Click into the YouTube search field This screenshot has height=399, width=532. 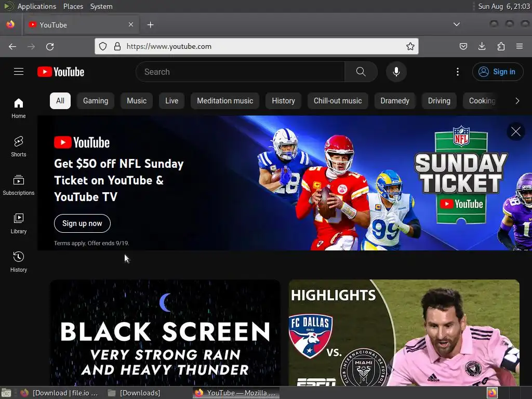240,72
